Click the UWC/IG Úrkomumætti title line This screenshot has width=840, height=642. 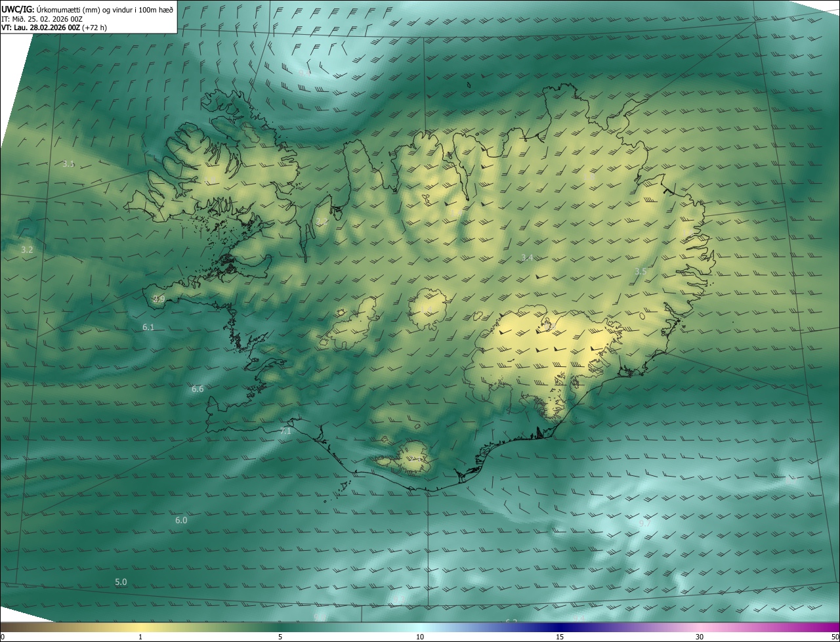[87, 9]
